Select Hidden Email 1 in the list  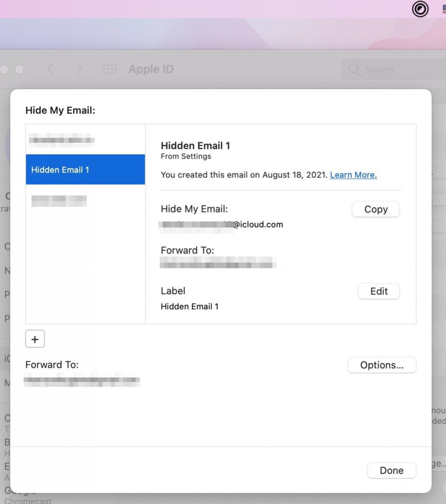point(85,170)
